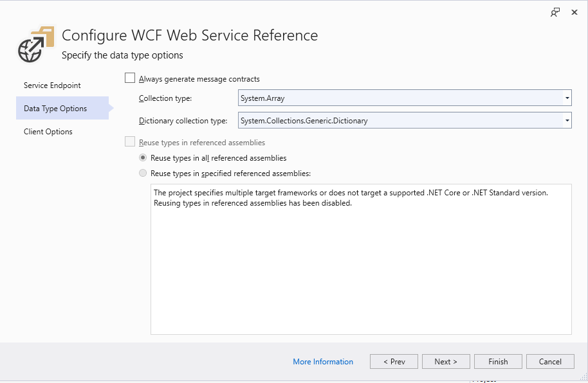Enable Always generate message contracts checkbox
588x383 pixels.
(130, 78)
